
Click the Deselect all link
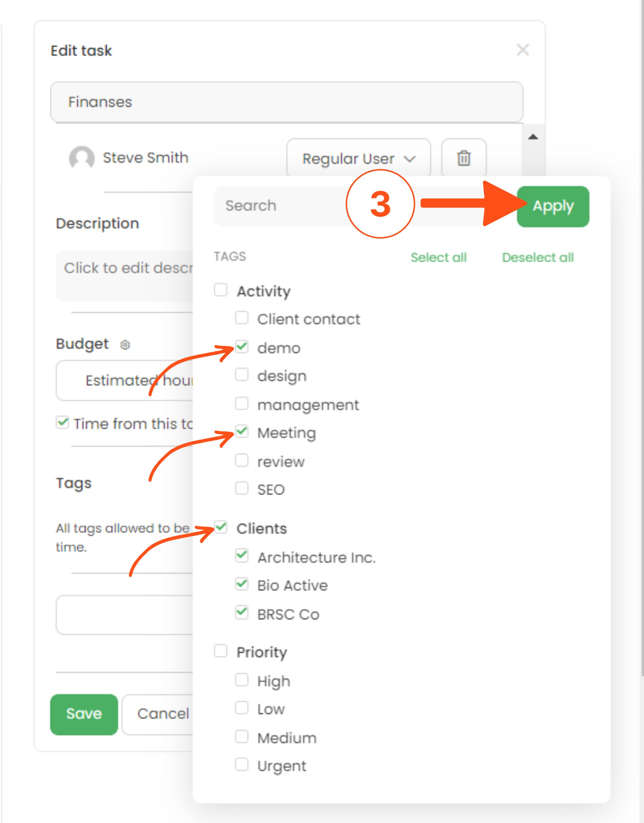pyautogui.click(x=538, y=257)
